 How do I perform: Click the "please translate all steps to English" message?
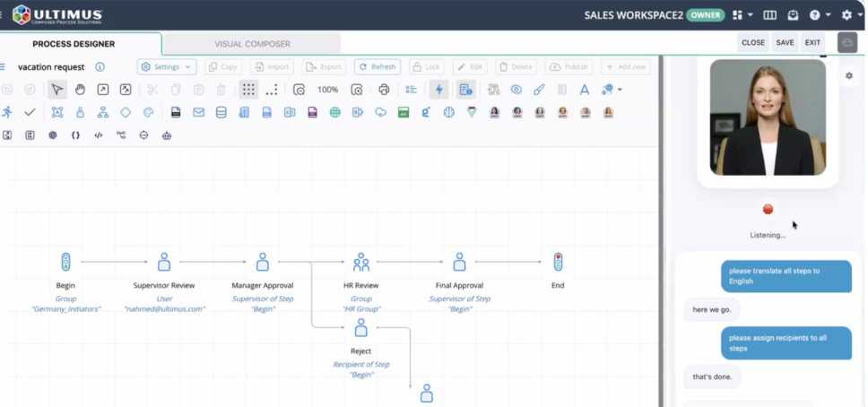coord(786,276)
